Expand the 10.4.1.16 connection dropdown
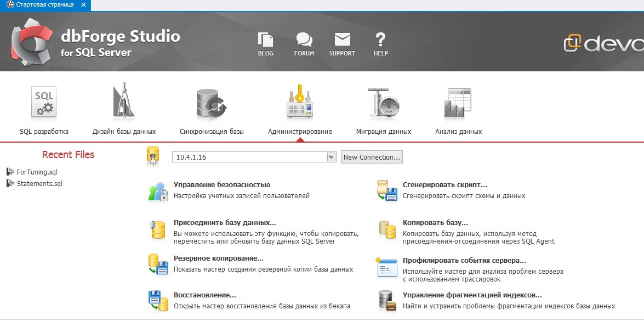 [330, 156]
